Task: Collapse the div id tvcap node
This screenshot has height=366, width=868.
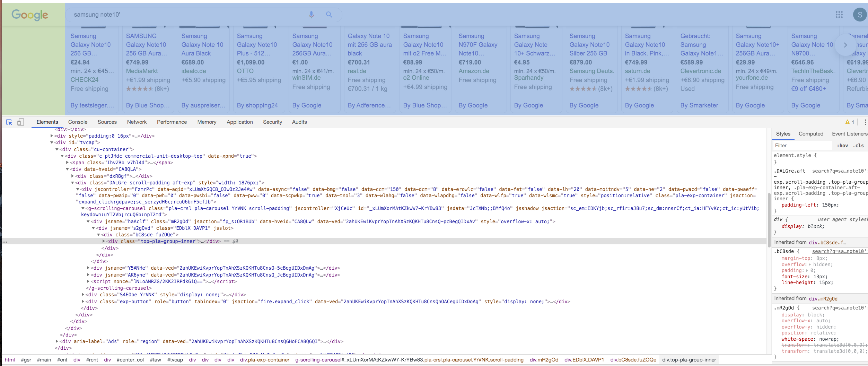Action: (52, 142)
